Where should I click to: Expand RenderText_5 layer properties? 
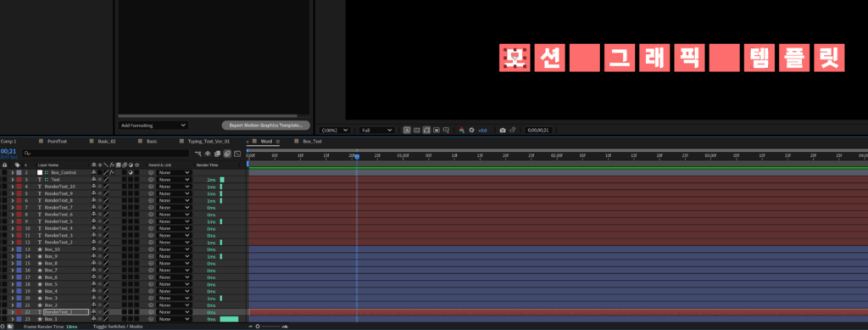pyautogui.click(x=12, y=221)
